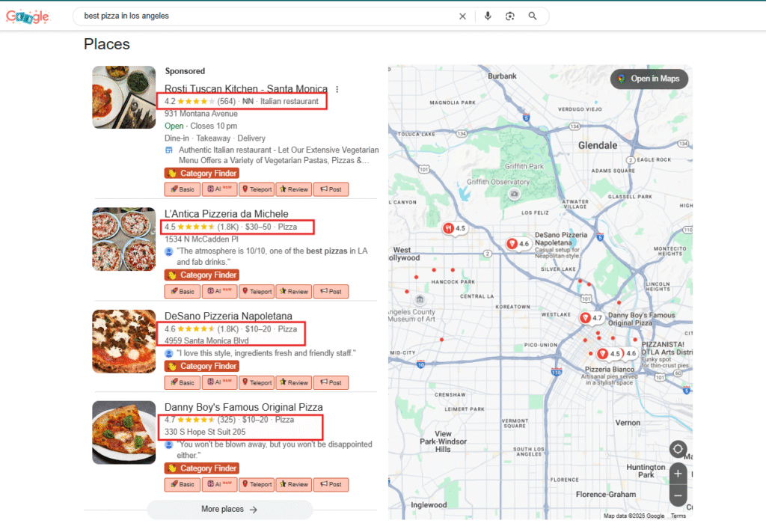The width and height of the screenshot is (766, 532).
Task: Click the '4959 Santa Monica Blvd' address text
Action: tap(206, 340)
